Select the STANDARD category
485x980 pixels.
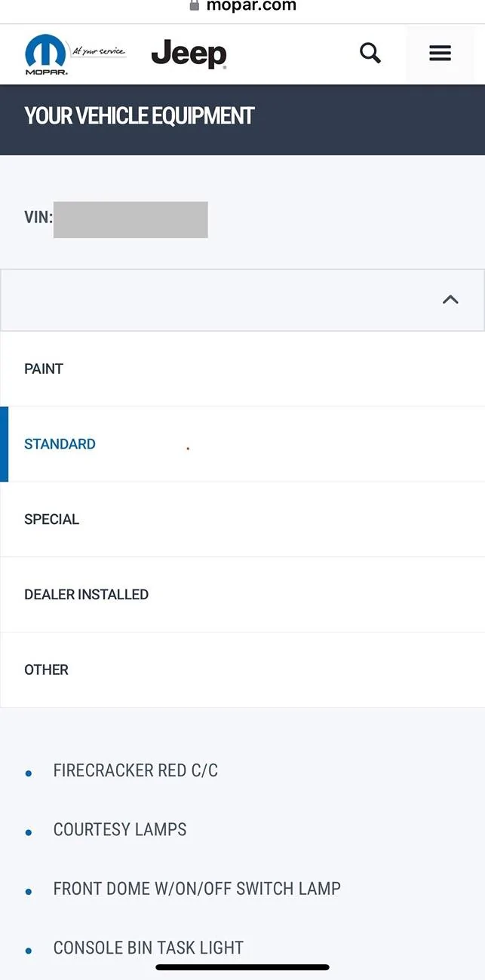[242, 444]
